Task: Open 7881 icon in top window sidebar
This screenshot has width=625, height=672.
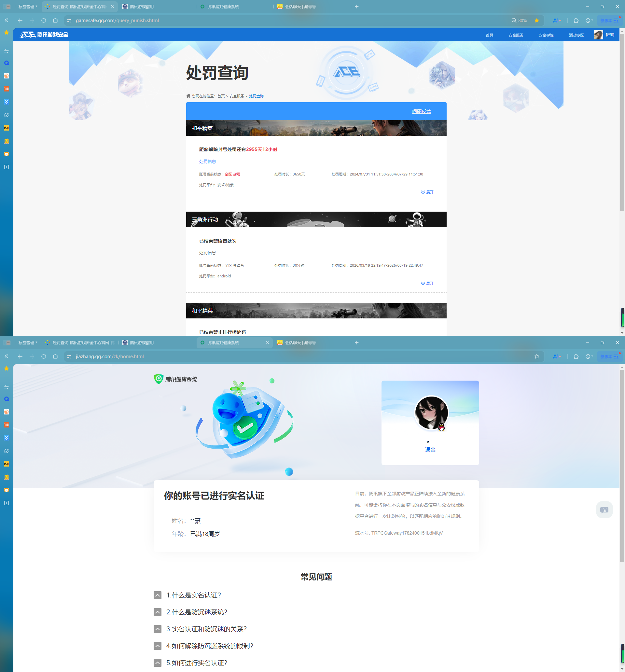Action: point(7,89)
